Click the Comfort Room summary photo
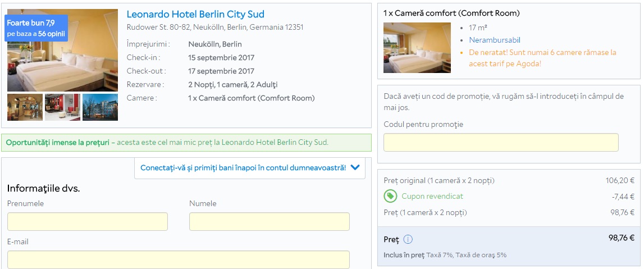 (417, 48)
